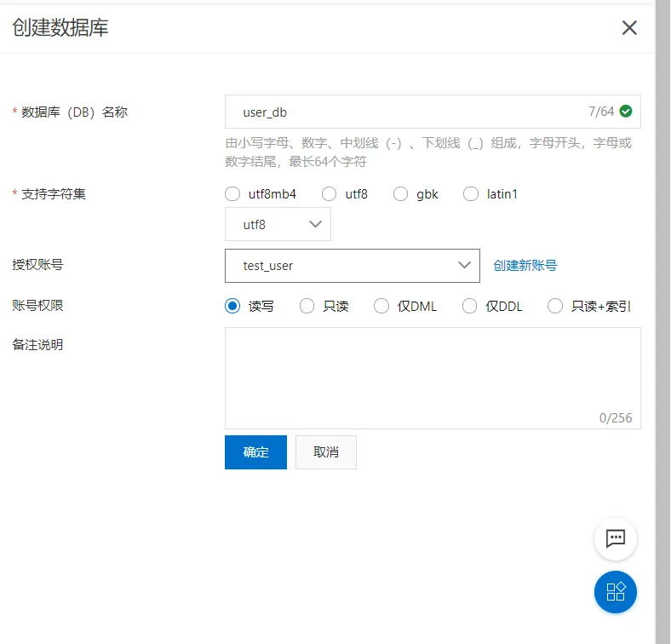The height and width of the screenshot is (644, 671).
Task: Click the 授权账号 label
Action: [x=37, y=265]
